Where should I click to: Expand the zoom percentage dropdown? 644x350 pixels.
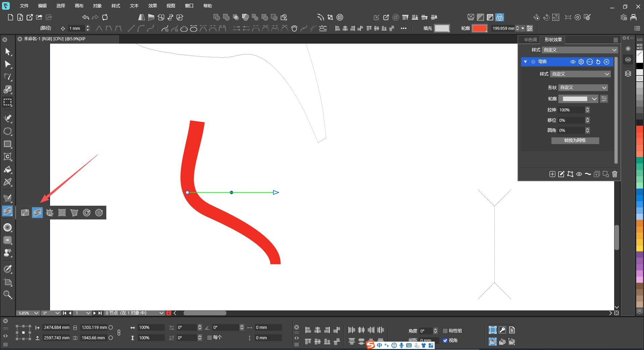point(36,313)
